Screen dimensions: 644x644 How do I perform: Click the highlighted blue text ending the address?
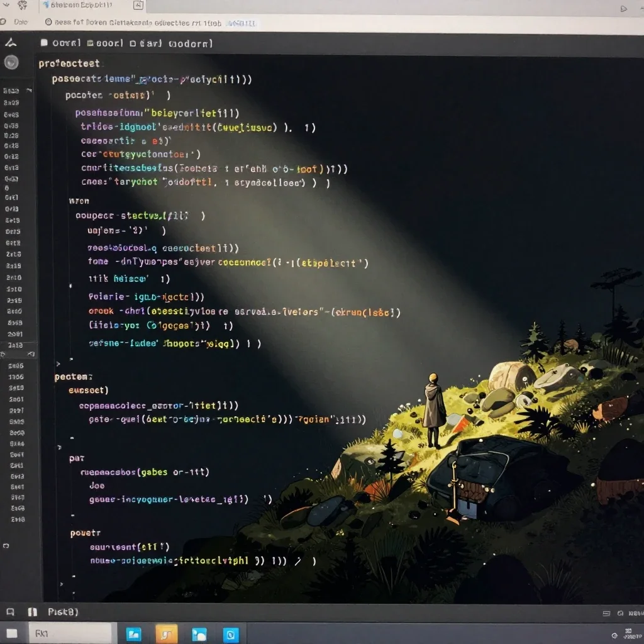(x=242, y=23)
